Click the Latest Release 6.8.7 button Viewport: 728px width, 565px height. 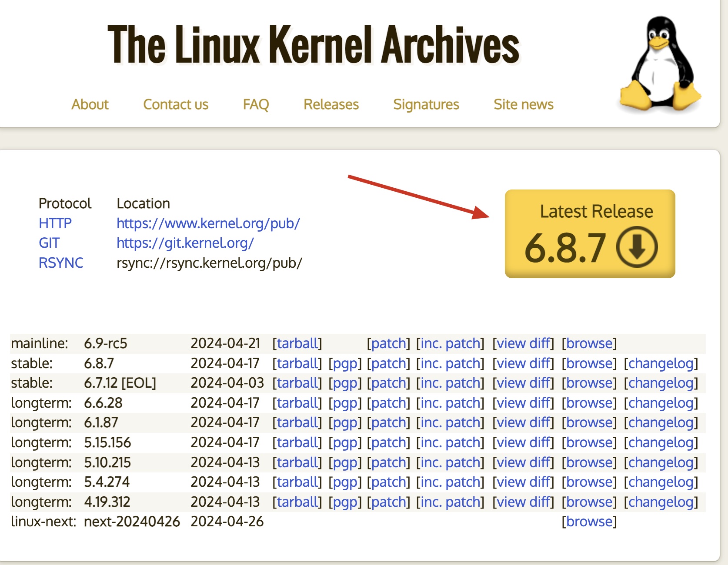point(590,234)
